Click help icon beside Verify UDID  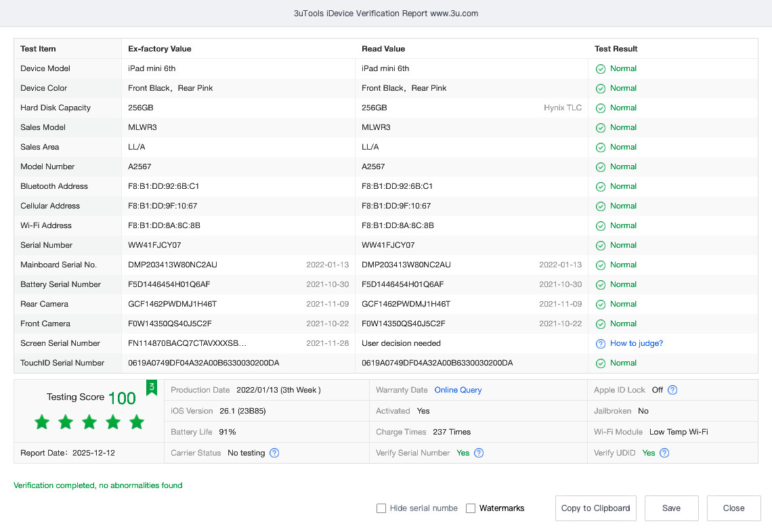pyautogui.click(x=664, y=453)
